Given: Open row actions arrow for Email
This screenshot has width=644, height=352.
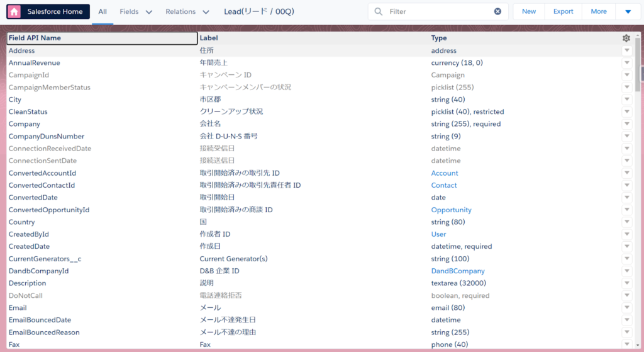Looking at the screenshot, I should coord(627,307).
